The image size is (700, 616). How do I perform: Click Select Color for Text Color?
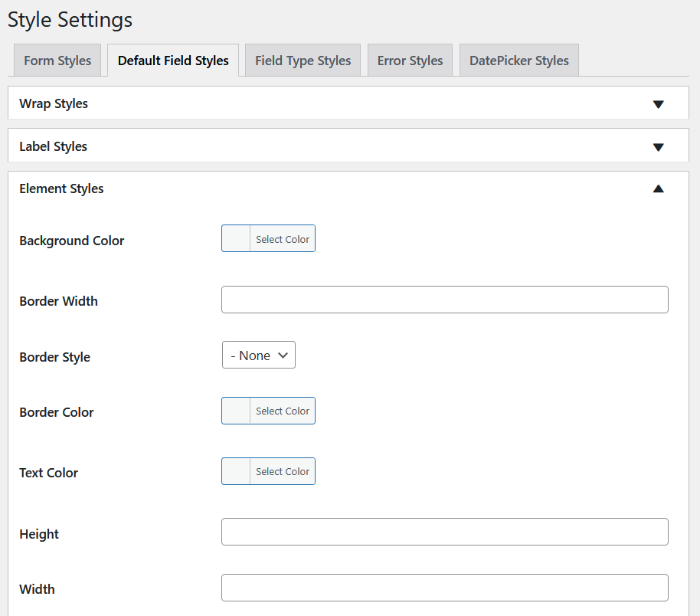click(x=283, y=471)
